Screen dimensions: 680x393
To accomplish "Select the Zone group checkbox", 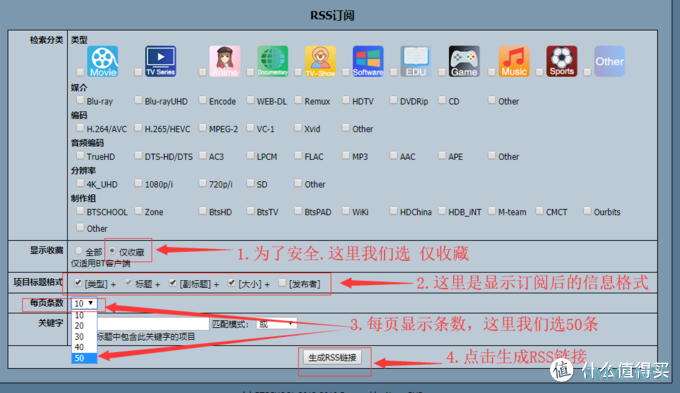I will [138, 211].
